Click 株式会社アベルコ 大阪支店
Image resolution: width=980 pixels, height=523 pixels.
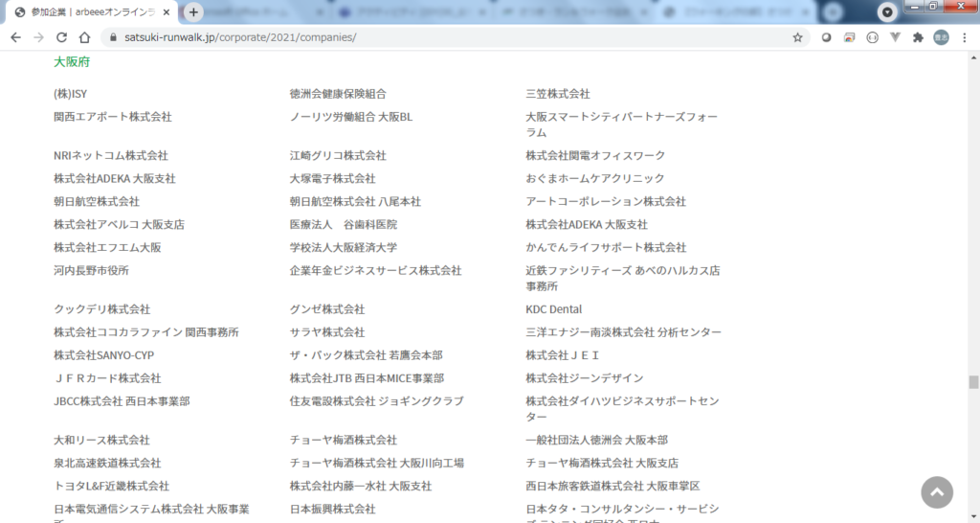click(119, 224)
